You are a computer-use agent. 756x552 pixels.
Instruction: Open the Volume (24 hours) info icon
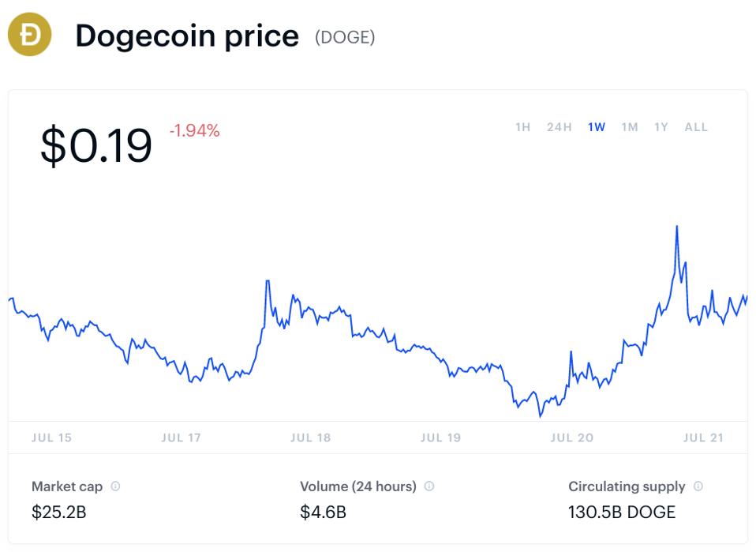coord(429,486)
